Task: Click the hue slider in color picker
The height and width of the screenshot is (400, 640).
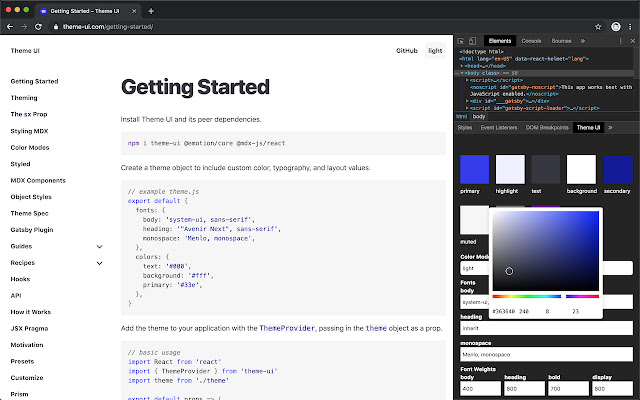Action: [x=526, y=297]
